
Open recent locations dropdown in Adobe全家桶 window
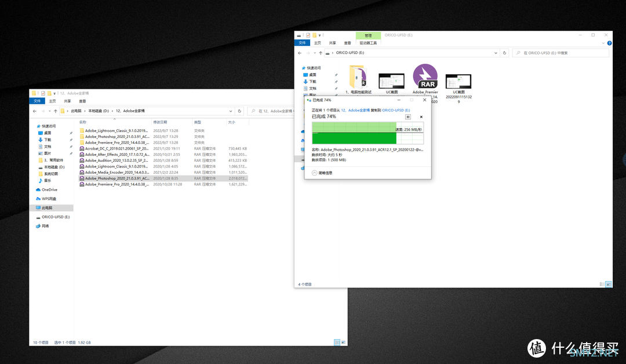tap(49, 111)
